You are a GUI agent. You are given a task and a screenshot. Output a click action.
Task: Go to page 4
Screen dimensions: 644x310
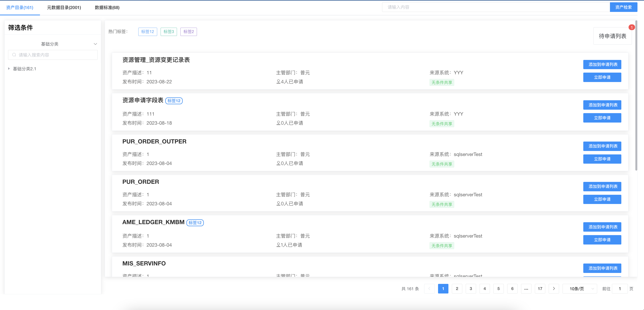click(x=485, y=289)
